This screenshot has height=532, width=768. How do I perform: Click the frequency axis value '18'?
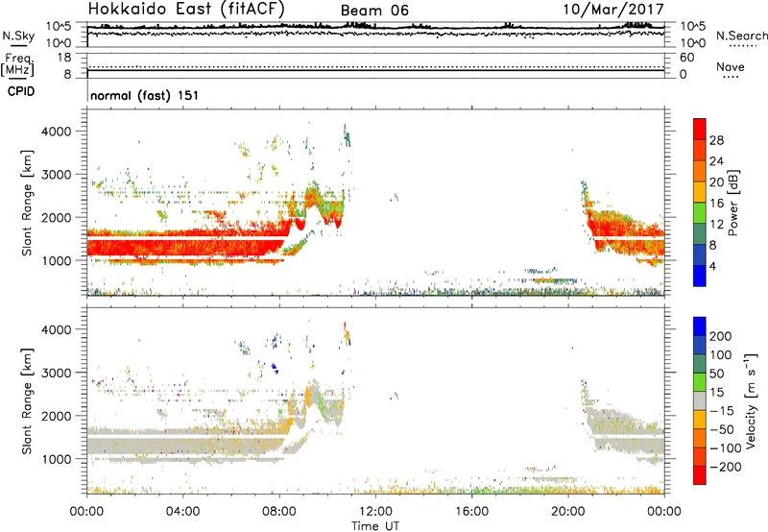point(64,58)
